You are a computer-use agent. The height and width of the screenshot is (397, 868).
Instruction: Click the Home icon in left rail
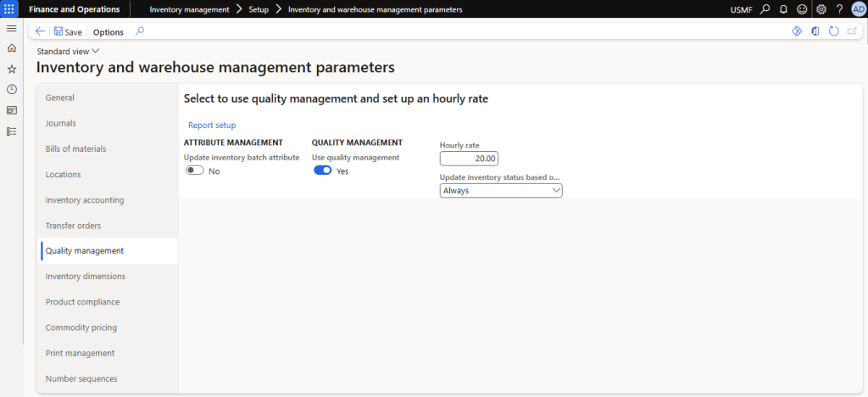click(x=11, y=48)
